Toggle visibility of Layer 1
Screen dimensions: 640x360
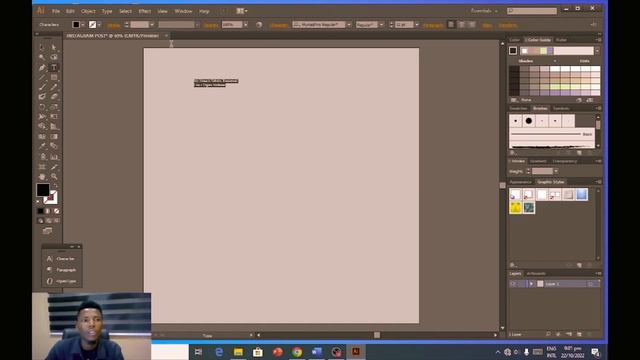click(x=513, y=284)
